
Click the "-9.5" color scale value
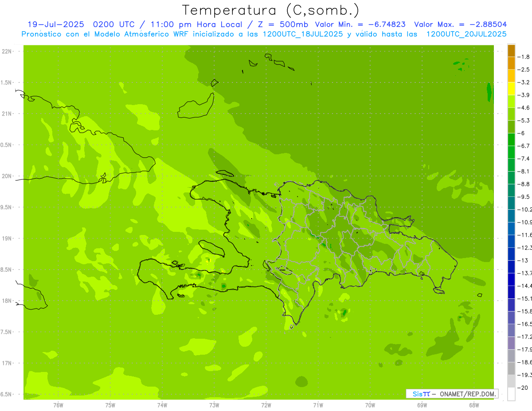pyautogui.click(x=524, y=196)
